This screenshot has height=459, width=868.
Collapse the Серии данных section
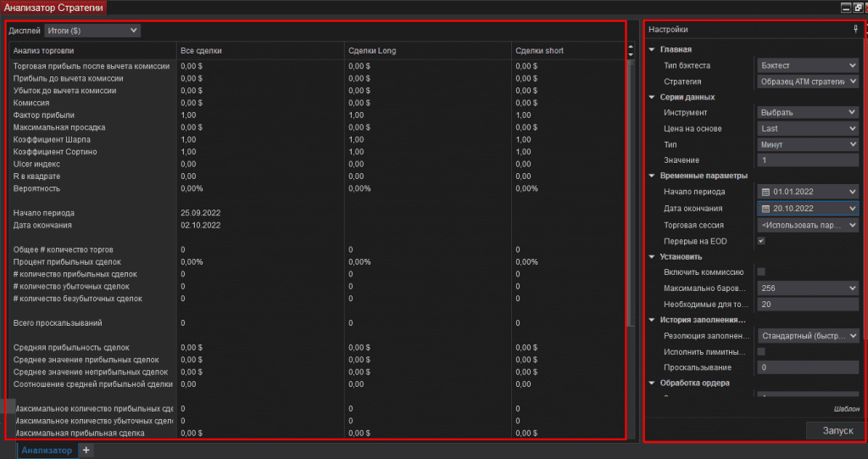coord(652,97)
